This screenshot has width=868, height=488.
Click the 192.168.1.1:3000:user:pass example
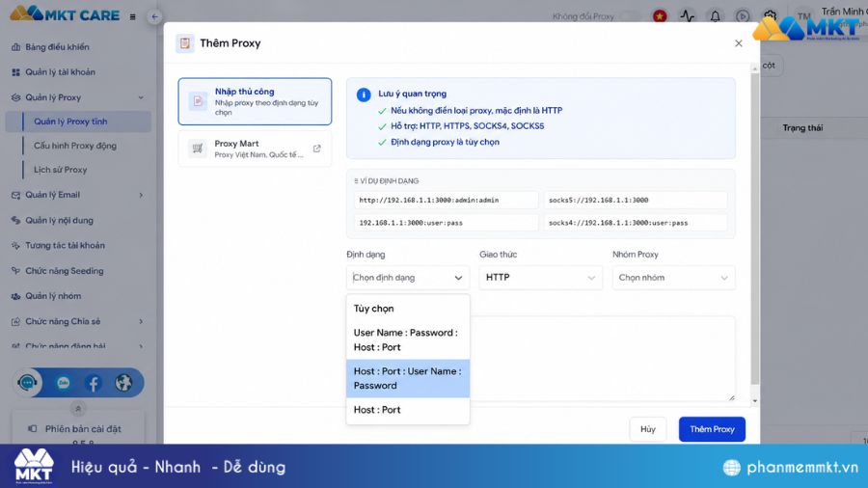[447, 223]
